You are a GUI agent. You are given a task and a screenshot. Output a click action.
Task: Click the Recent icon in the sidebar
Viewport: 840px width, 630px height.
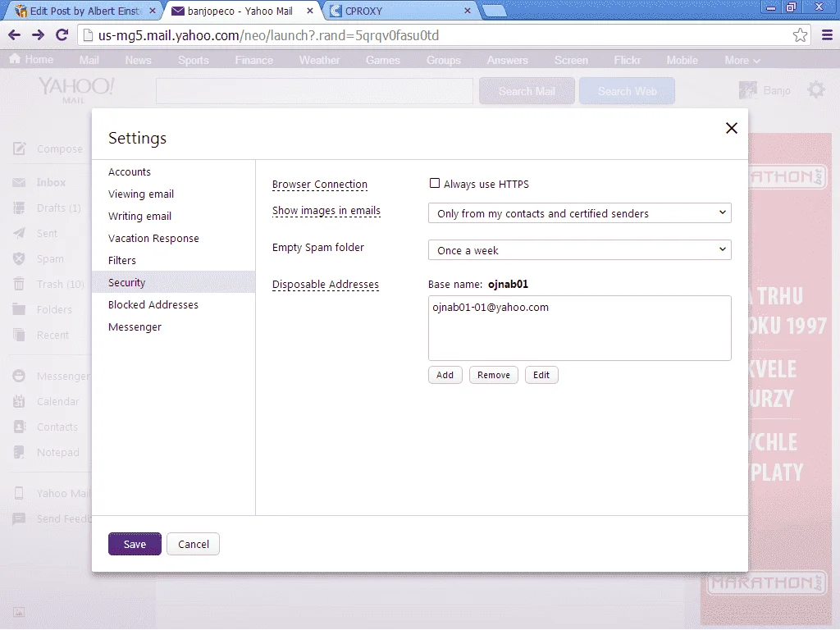[x=19, y=335]
